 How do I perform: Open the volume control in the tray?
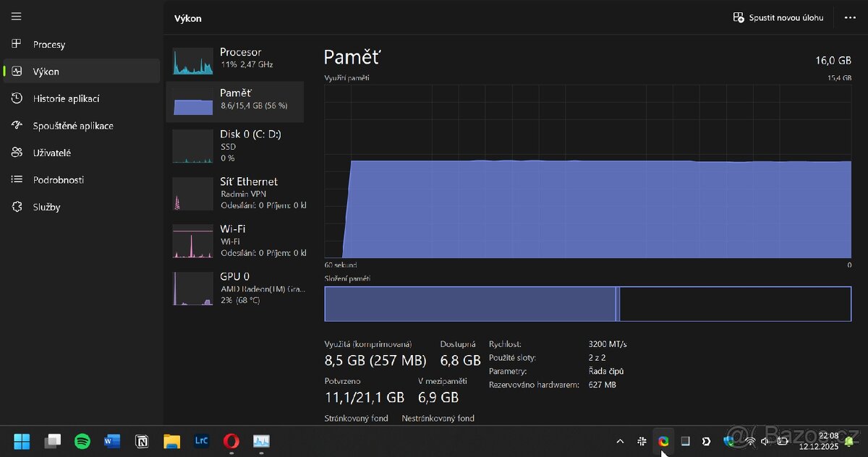tap(765, 441)
